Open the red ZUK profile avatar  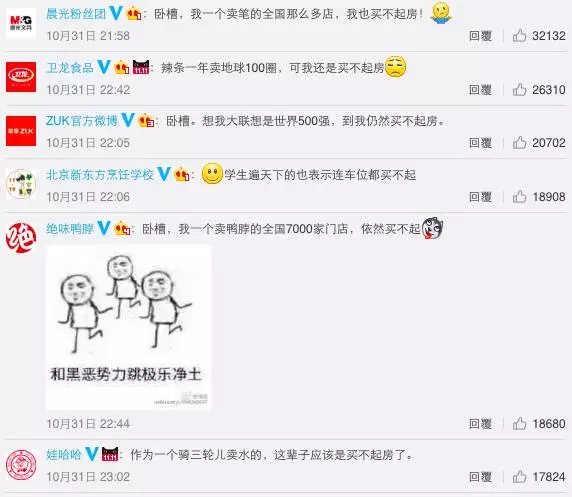pos(21,131)
